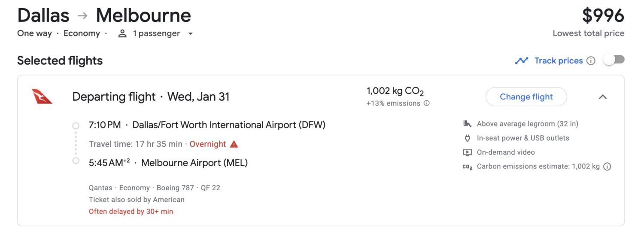Click the Often delayed by 30+ min notice

(x=131, y=211)
